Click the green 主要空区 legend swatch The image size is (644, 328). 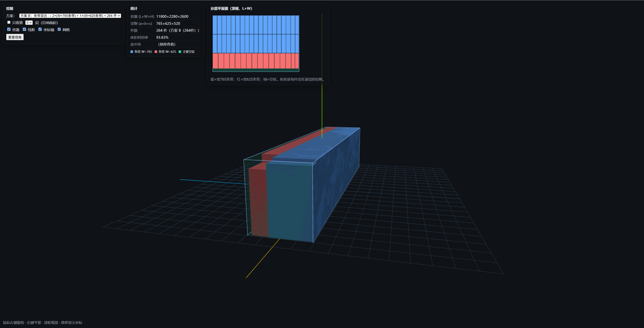pyautogui.click(x=180, y=52)
